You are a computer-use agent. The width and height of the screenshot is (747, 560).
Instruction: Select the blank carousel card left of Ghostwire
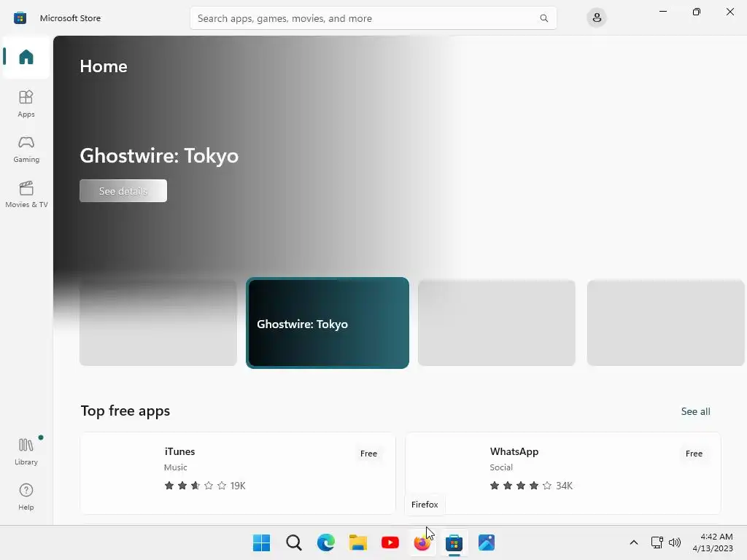[158, 323]
